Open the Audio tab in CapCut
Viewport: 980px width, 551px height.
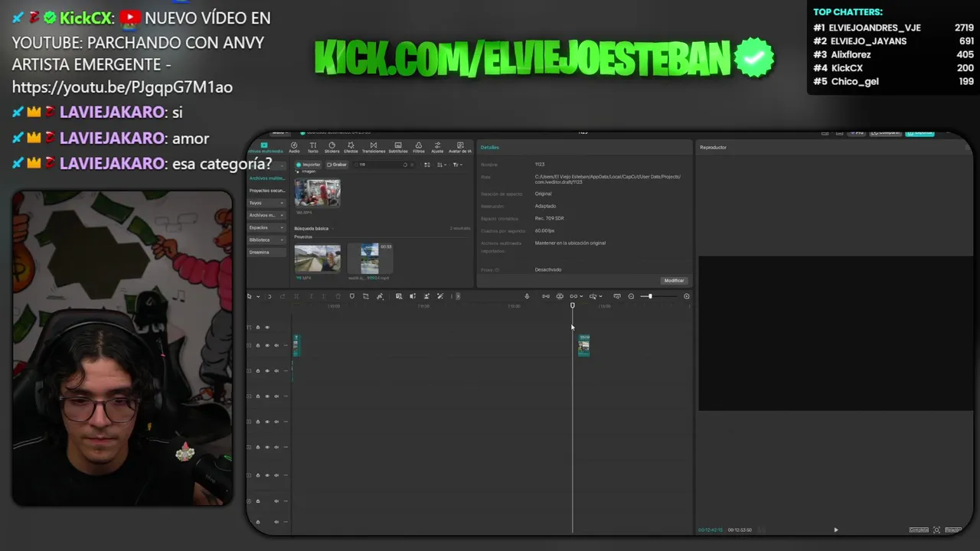click(294, 147)
